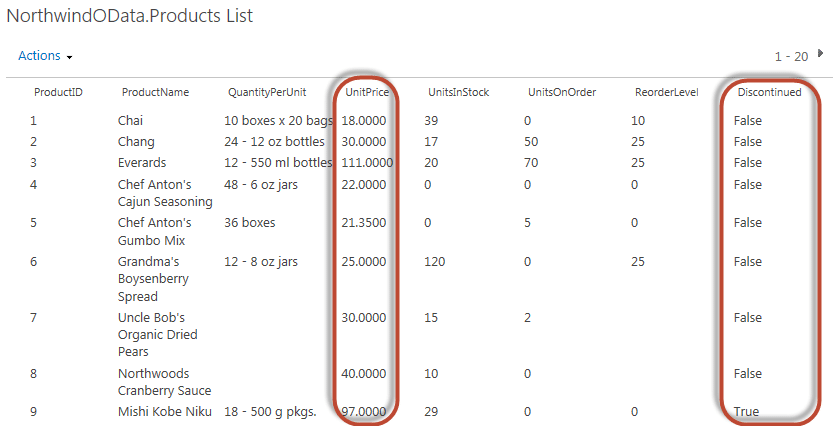Select the UnitsOnOrder column header

pos(562,92)
